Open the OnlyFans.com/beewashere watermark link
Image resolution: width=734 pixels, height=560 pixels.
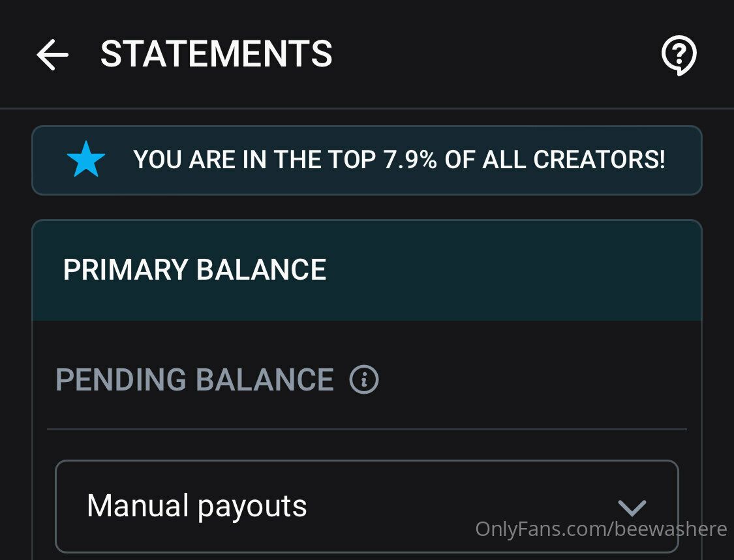[601, 529]
